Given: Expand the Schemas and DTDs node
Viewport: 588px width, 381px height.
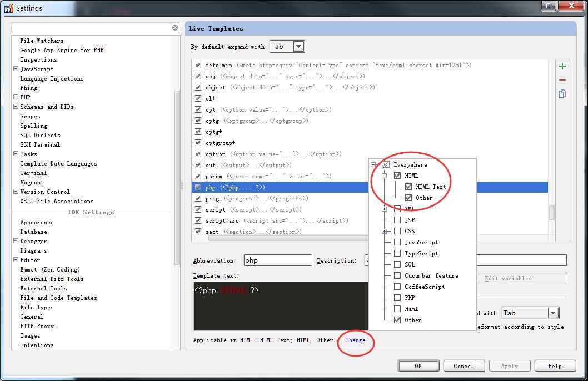Looking at the screenshot, I should coord(16,107).
